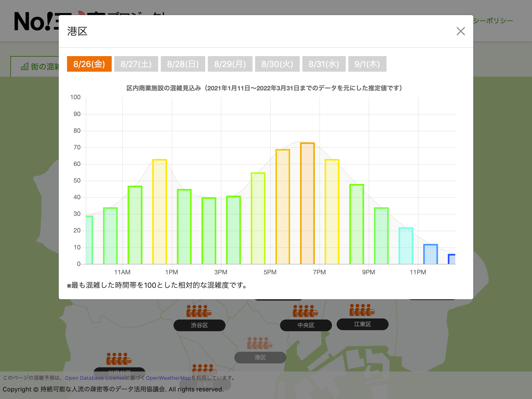The height and width of the screenshot is (399, 532).
Task: Click the crowd icon above 江東区
Action: (362, 310)
